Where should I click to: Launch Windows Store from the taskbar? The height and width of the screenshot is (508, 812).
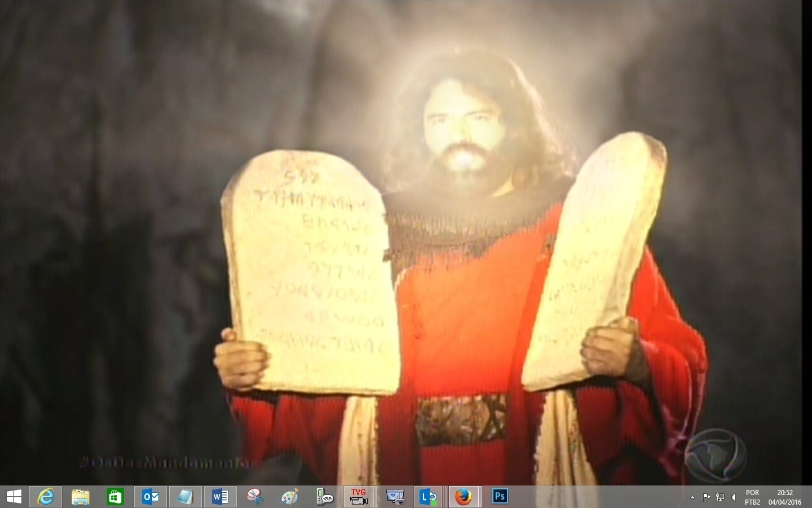[x=115, y=497]
